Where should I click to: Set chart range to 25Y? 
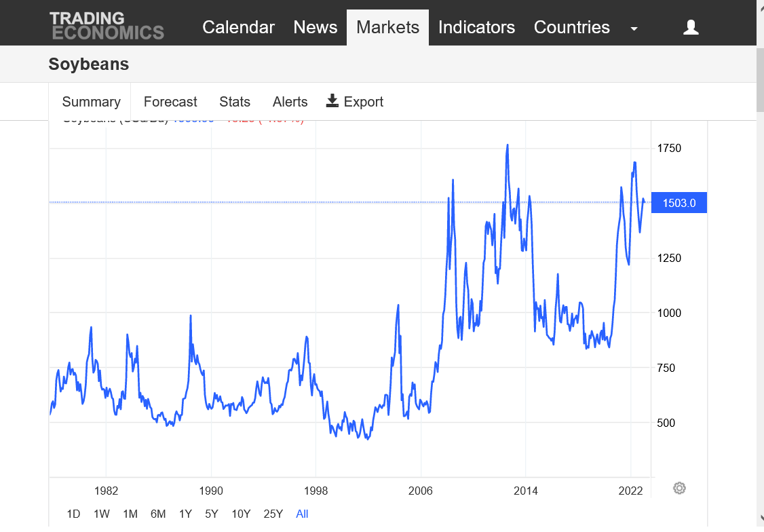pyautogui.click(x=273, y=514)
